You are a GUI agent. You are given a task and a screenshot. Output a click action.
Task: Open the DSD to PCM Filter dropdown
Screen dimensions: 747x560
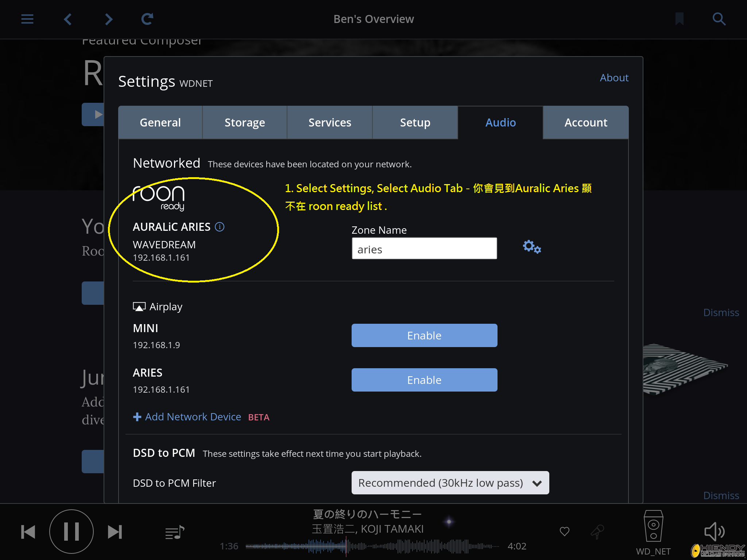coord(450,483)
